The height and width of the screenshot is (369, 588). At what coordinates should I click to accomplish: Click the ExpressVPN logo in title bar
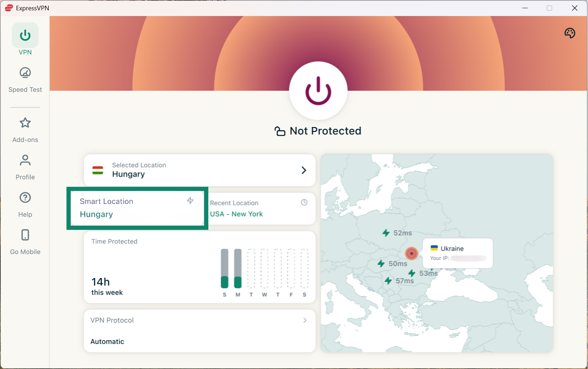pyautogui.click(x=9, y=8)
